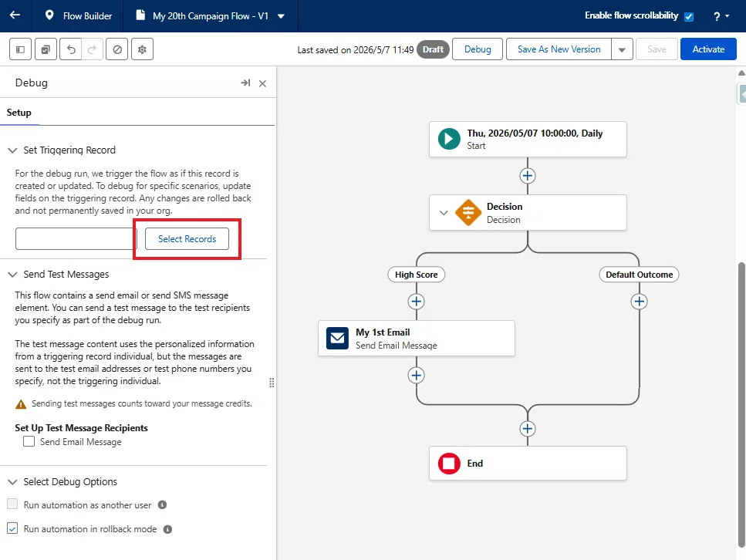
Task: Click the Set Up Test Message Recipients heading
Action: [81, 428]
